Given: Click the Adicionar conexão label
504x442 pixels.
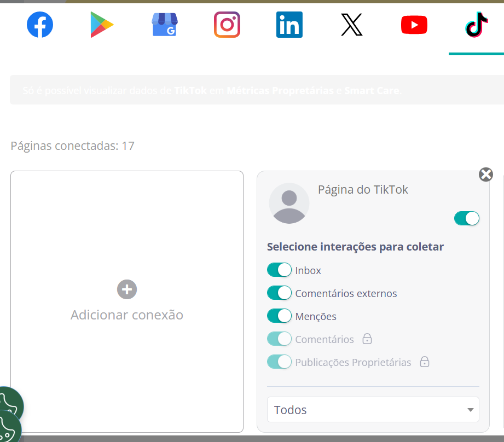Looking at the screenshot, I should pos(127,315).
